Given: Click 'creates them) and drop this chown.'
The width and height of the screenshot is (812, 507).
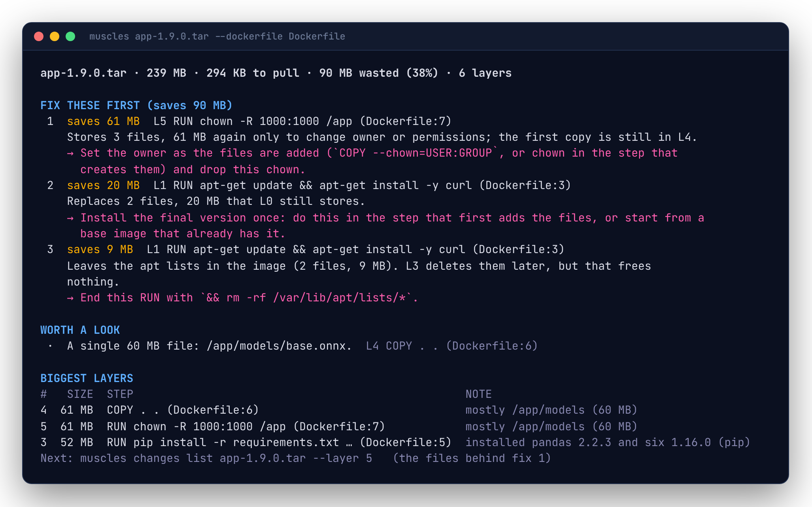Looking at the screenshot, I should (193, 170).
